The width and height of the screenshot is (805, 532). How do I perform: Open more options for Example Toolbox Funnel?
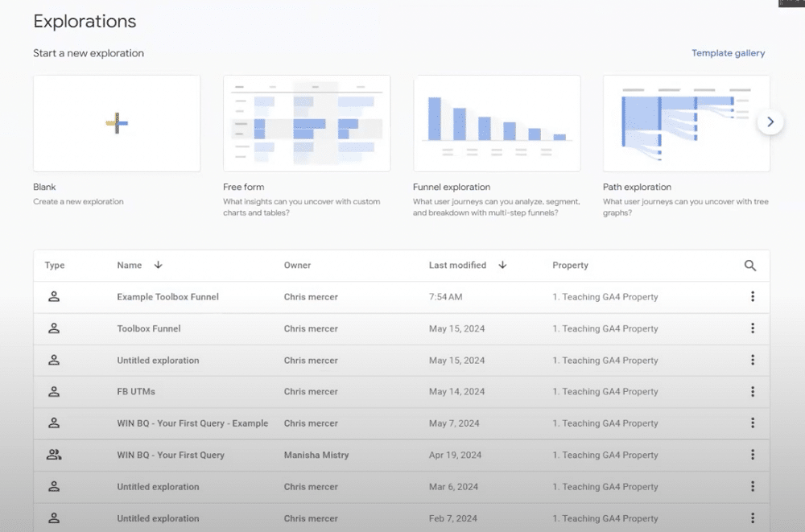coord(752,297)
